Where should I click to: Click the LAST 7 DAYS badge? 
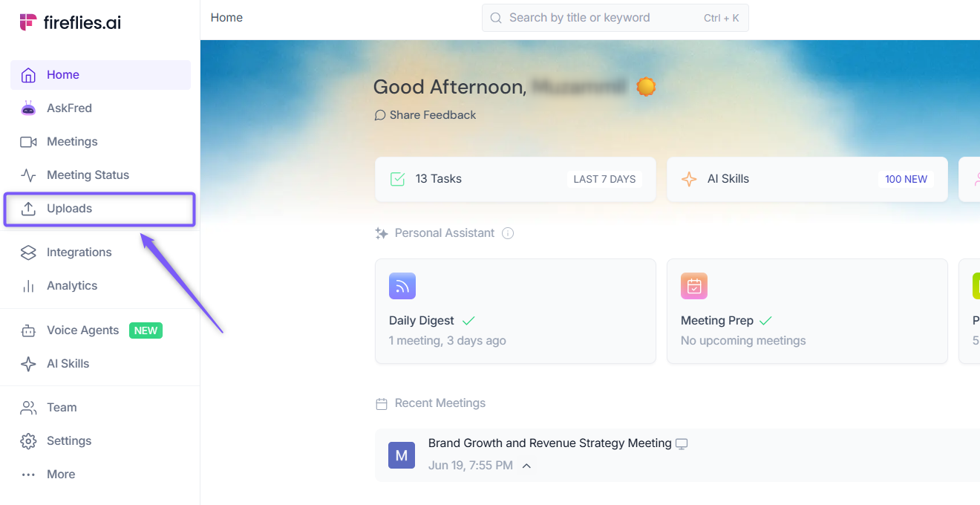tap(604, 179)
